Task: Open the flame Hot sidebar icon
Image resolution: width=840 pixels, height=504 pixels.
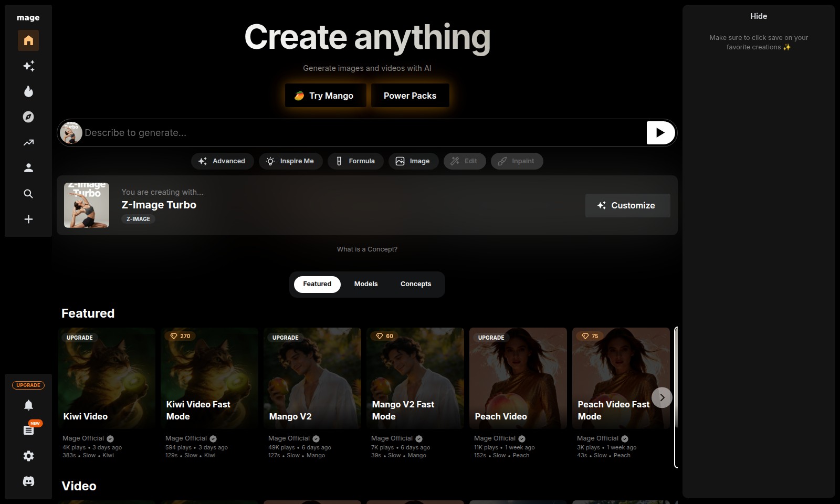Action: point(28,91)
